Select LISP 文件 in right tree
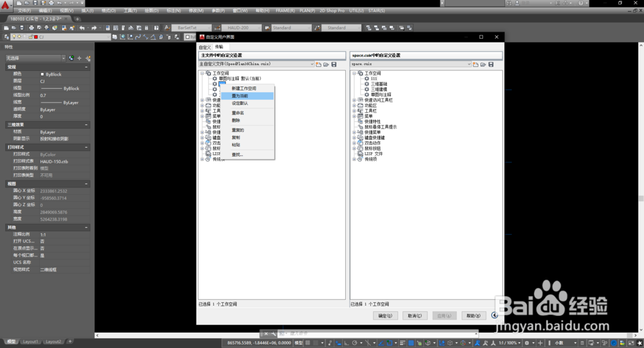The height and width of the screenshot is (348, 644). [x=374, y=153]
